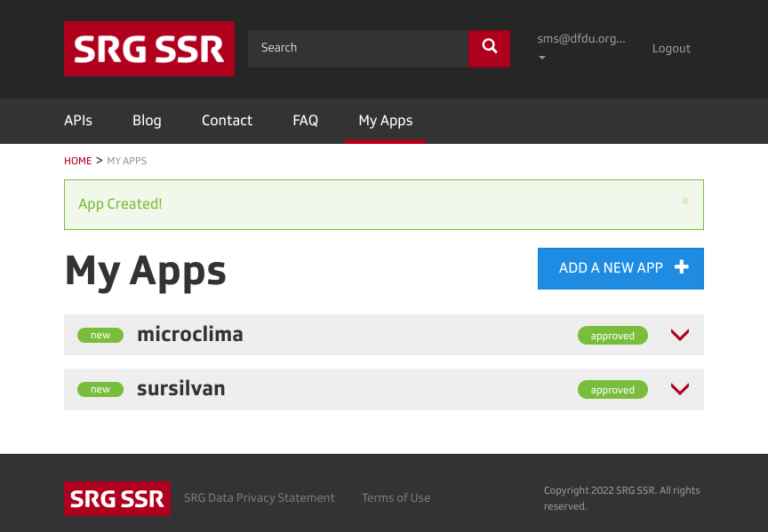Image resolution: width=768 pixels, height=532 pixels.
Task: Click the approved badge for sursilvan
Action: (x=612, y=390)
